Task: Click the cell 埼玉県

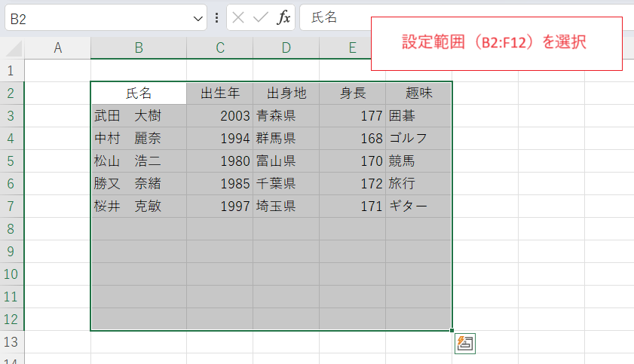Action: 286,206
